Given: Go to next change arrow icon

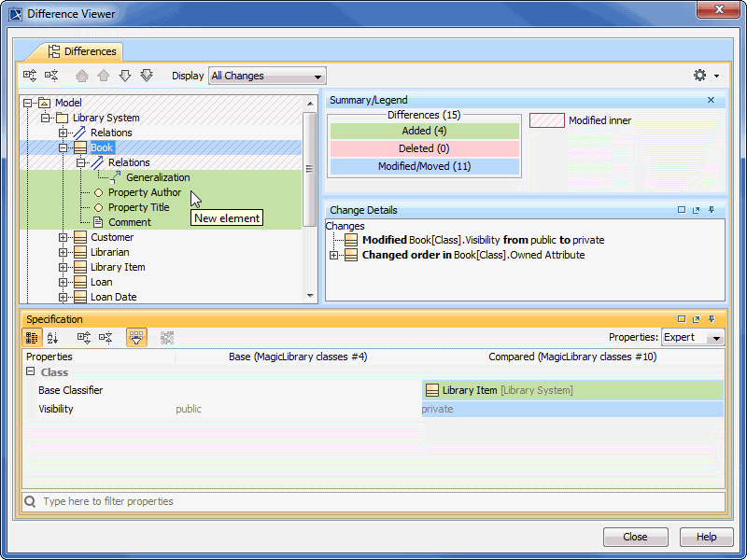Looking at the screenshot, I should tap(125, 76).
